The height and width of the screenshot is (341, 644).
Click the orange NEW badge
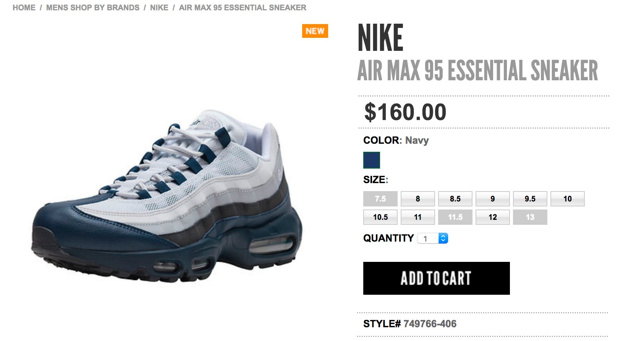point(315,31)
